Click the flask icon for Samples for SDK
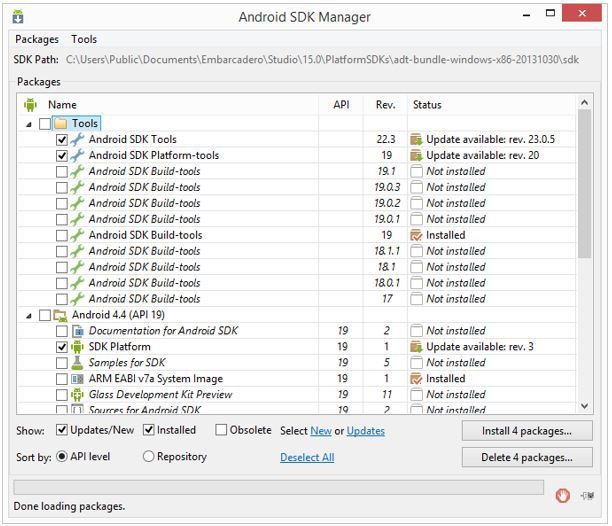Viewport: 612px width, 526px height. pyautogui.click(x=77, y=363)
